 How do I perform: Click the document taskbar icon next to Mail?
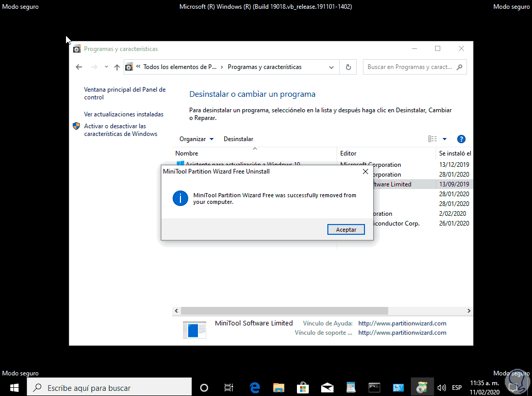(x=351, y=388)
